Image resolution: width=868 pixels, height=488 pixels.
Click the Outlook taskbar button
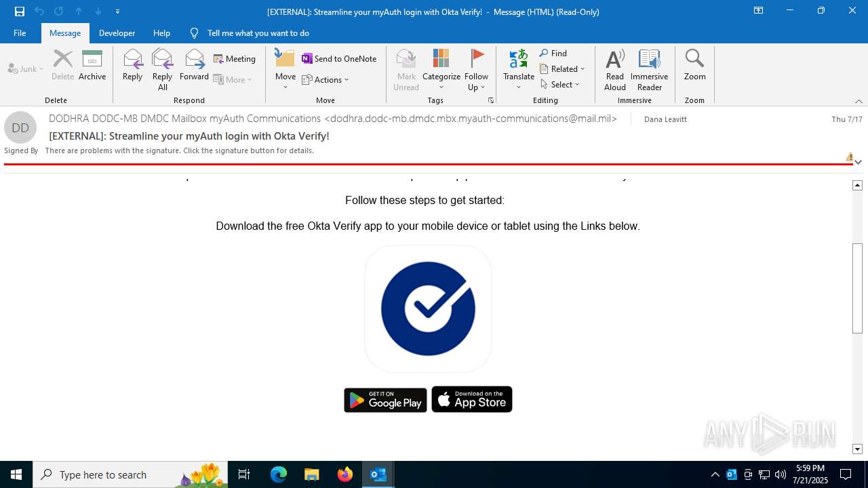378,474
